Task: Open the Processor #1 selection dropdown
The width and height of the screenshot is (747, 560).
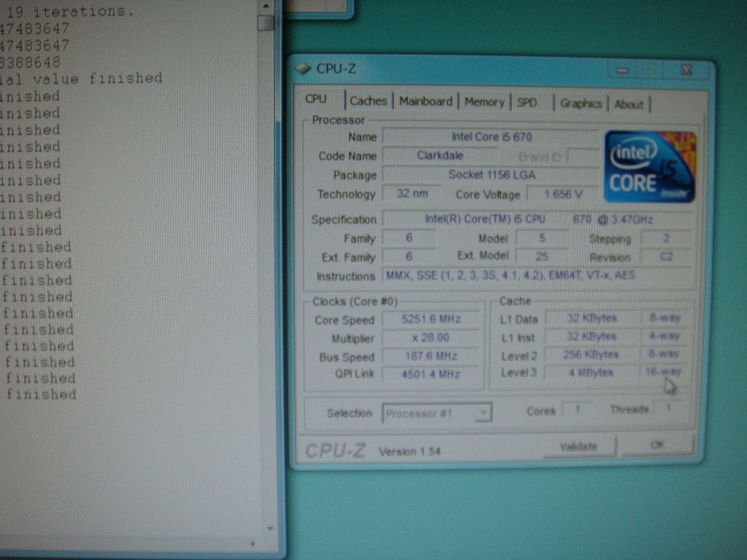Action: (x=437, y=413)
